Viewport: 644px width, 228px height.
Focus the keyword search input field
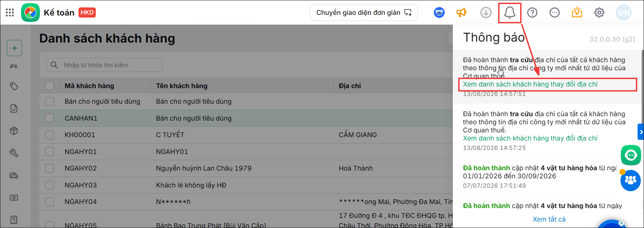(105, 65)
